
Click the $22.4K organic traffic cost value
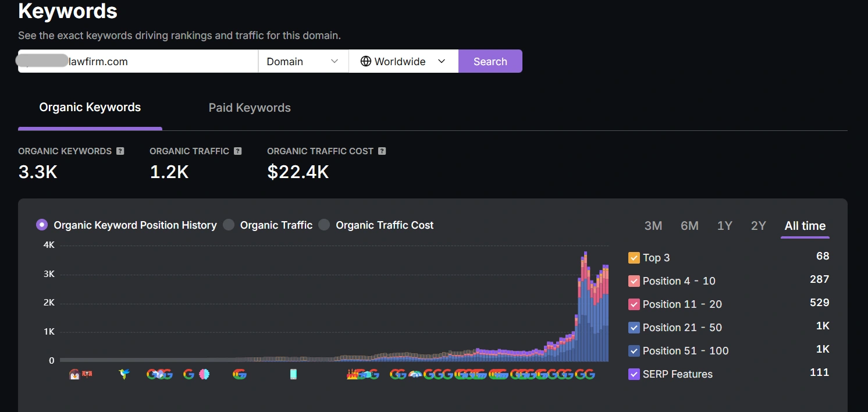pyautogui.click(x=298, y=172)
